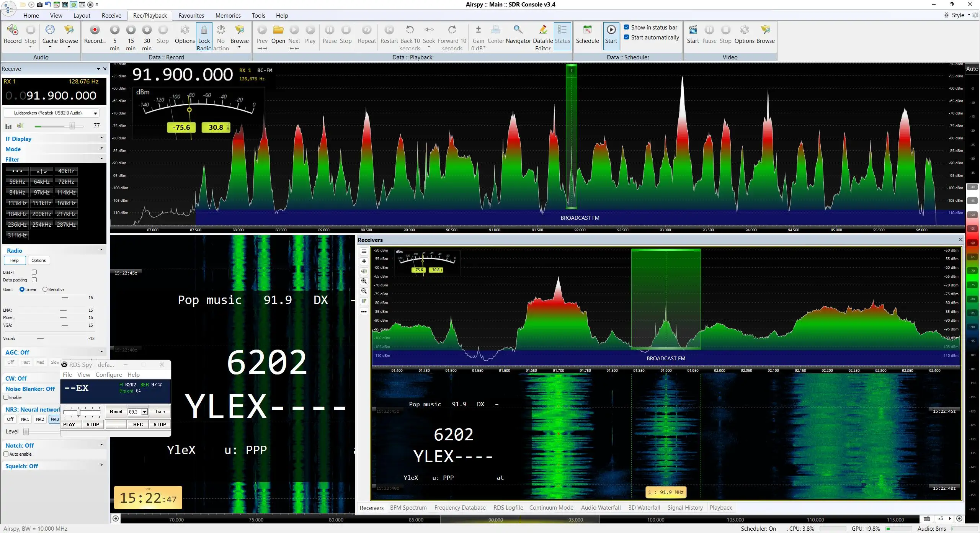Viewport: 980px width, 533px height.
Task: Open playback file with Open icon
Action: click(278, 34)
